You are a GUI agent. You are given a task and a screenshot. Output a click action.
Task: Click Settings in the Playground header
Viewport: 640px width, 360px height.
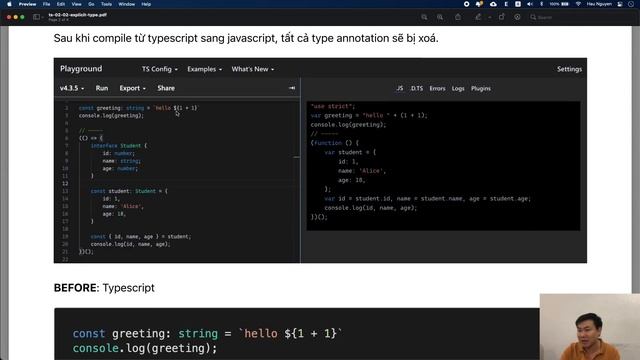569,69
